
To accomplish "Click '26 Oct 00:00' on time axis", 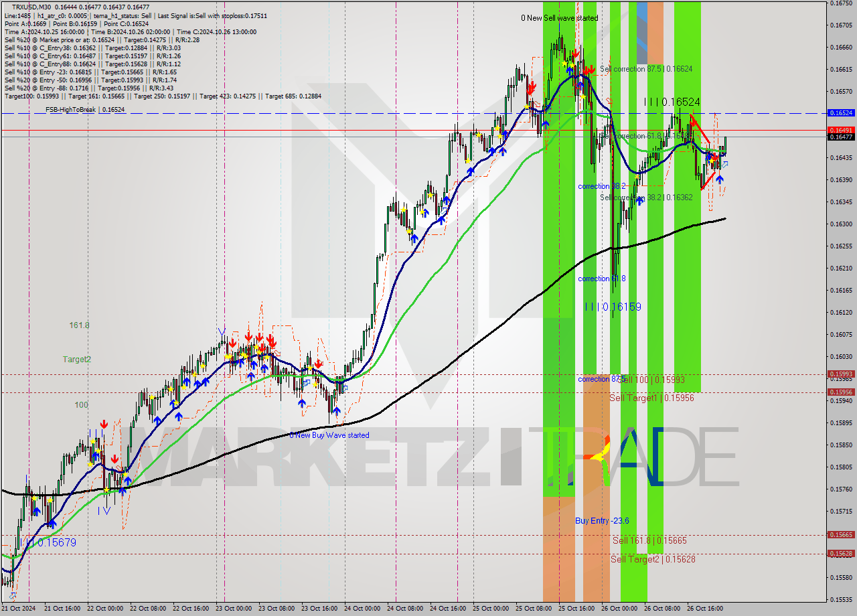I will tap(619, 609).
